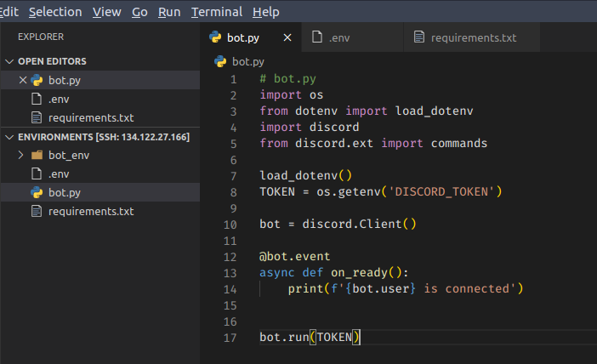597x364 pixels.
Task: Open the Help menu
Action: click(x=265, y=12)
